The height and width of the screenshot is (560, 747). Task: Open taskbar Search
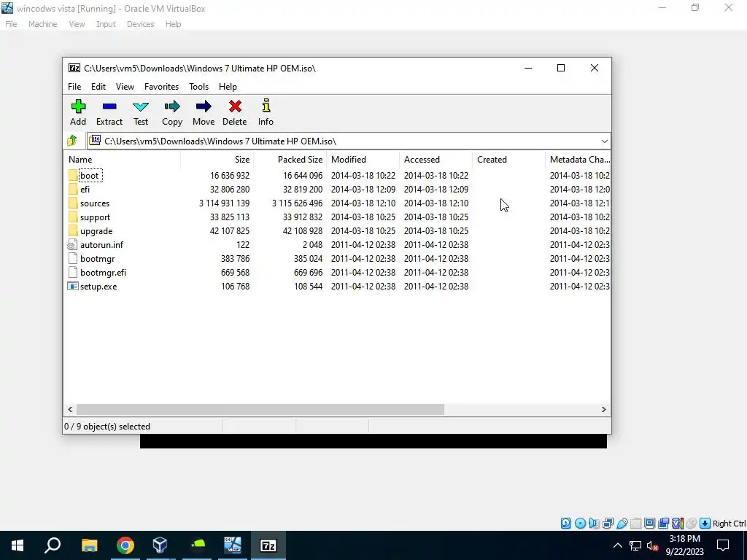53,545
